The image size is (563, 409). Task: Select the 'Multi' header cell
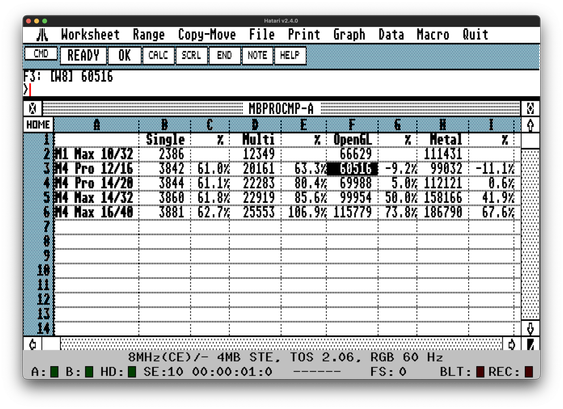255,140
